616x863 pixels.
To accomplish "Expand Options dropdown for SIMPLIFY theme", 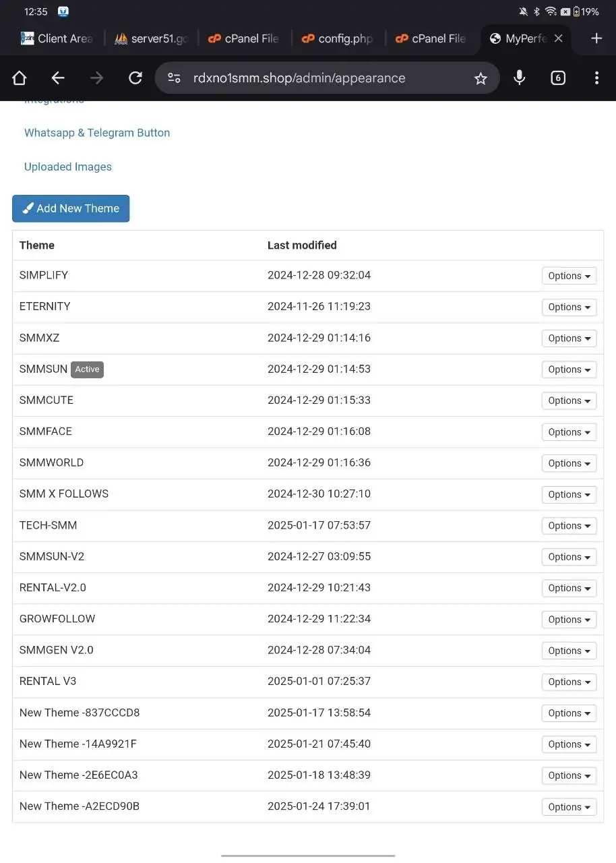I will [569, 276].
